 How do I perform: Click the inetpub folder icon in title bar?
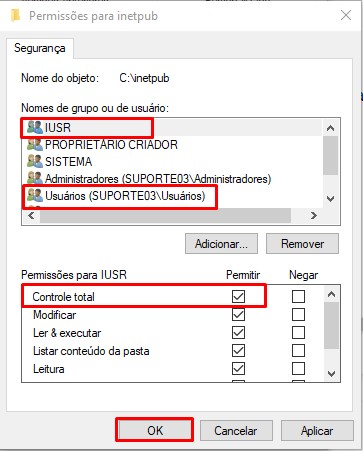click(x=16, y=16)
